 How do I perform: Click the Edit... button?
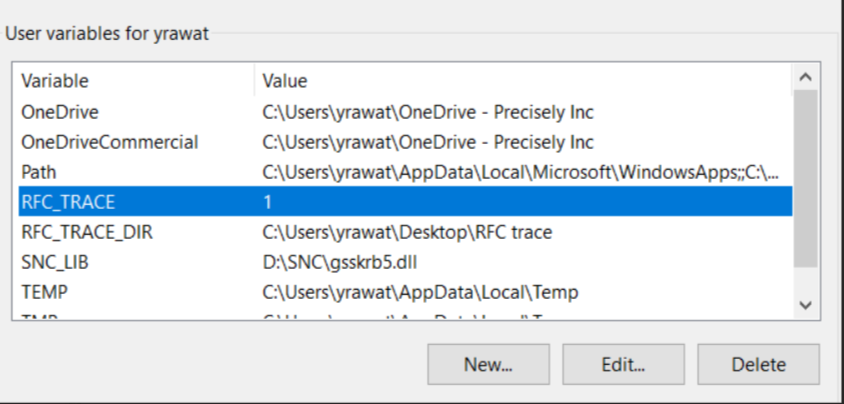click(623, 365)
